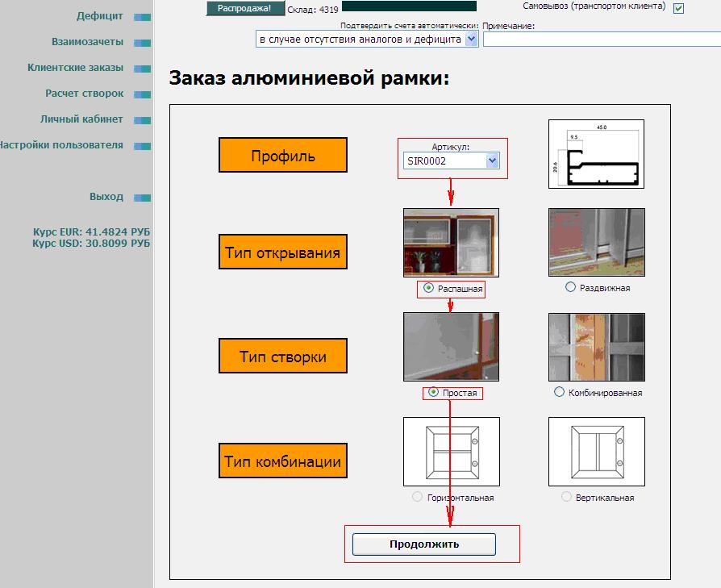Expand the automatic invoice confirmation dropdown
This screenshot has height=588, width=721.
[472, 39]
